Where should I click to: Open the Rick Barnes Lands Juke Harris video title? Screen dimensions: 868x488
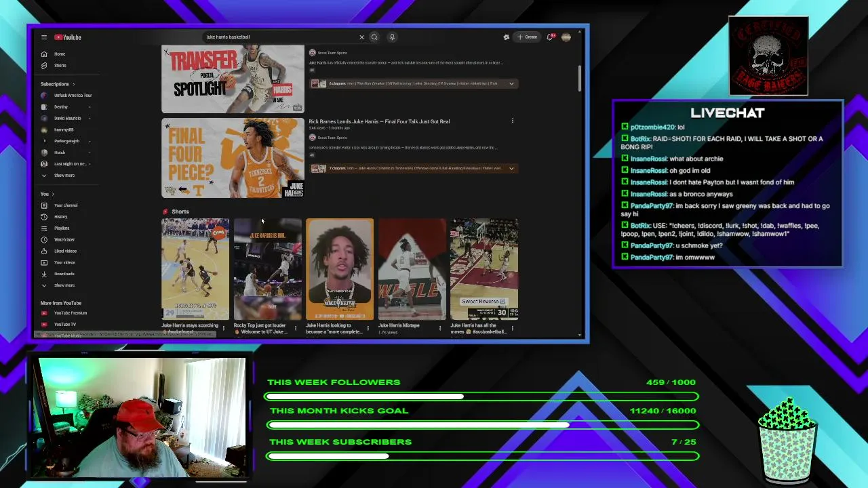coord(379,121)
